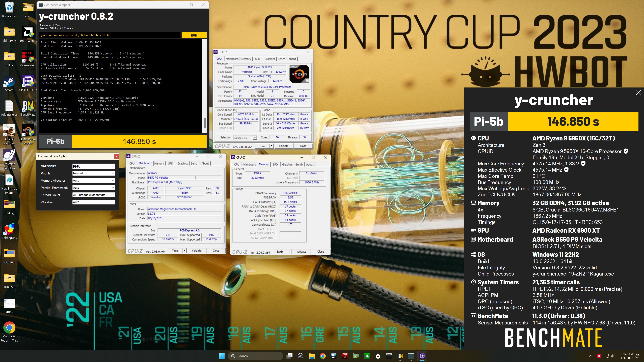
Task: Open SPD tab in CPU-Z Mainboard window
Action: coord(171,163)
